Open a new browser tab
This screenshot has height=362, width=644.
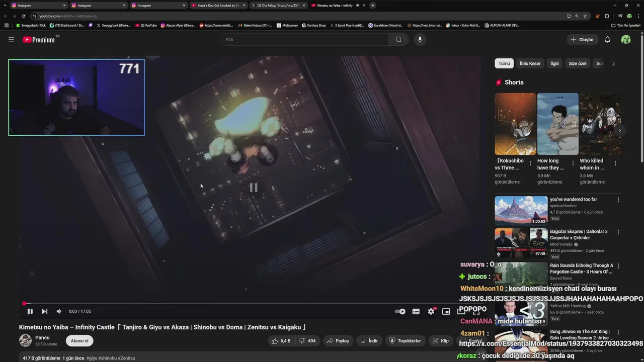373,6
